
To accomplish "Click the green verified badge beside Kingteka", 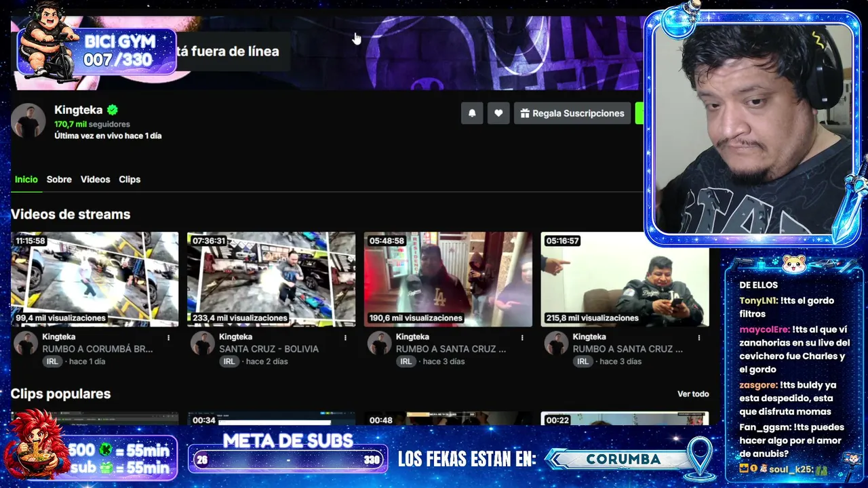I will pos(113,110).
